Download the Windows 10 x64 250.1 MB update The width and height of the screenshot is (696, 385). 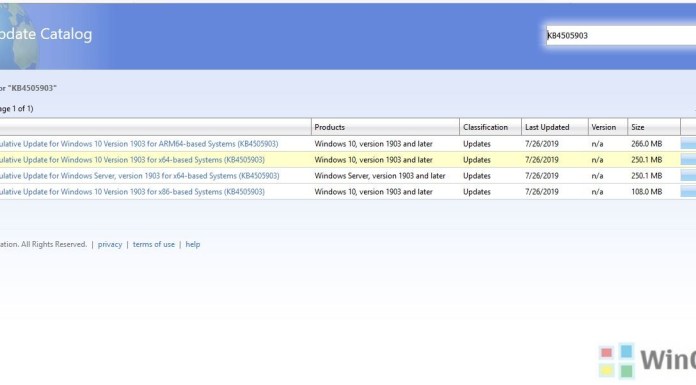[x=688, y=160]
